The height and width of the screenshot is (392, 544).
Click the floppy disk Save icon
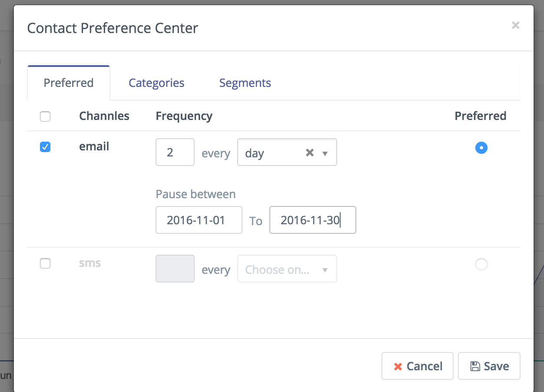pyautogui.click(x=475, y=366)
